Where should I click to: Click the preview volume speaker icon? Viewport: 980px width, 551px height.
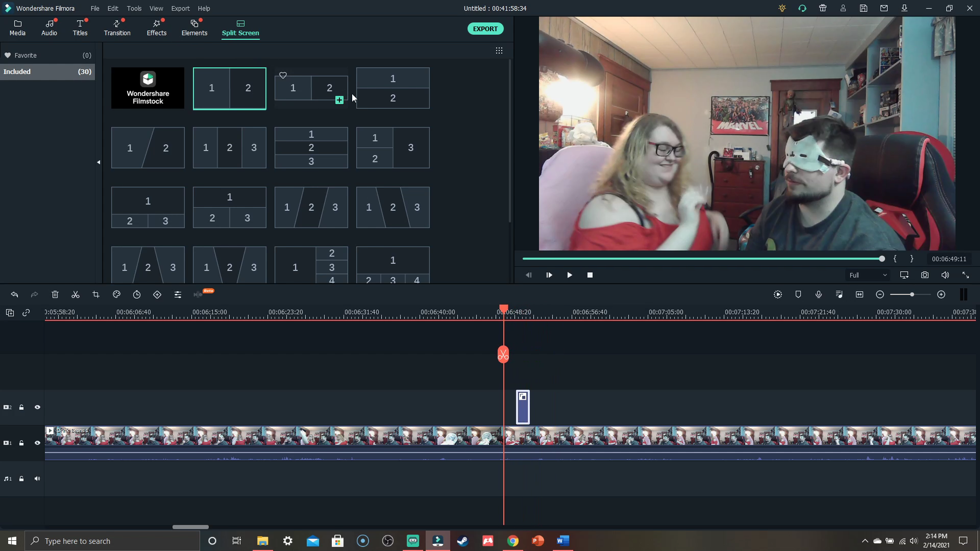[x=945, y=275]
